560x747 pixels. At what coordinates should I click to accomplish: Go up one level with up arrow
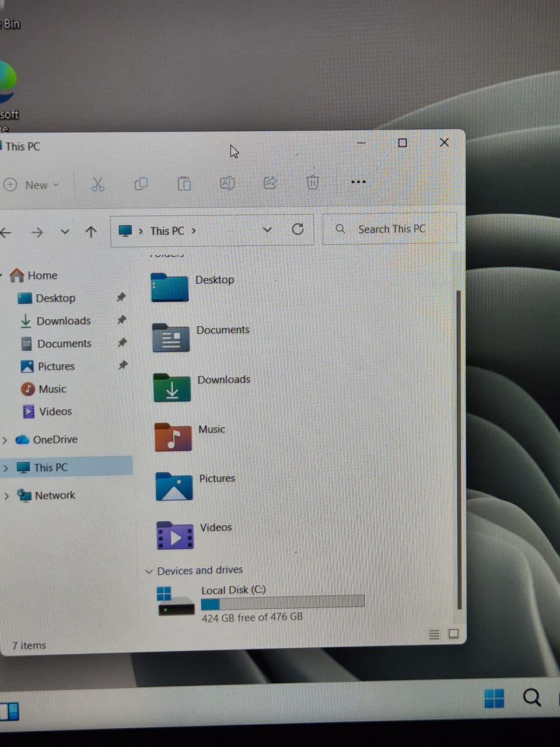click(x=91, y=232)
